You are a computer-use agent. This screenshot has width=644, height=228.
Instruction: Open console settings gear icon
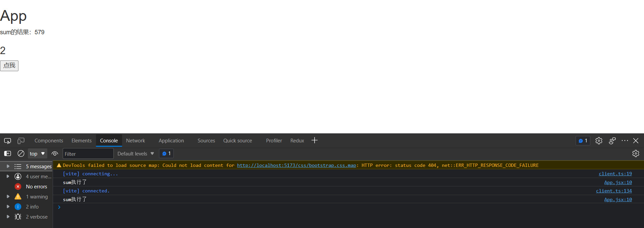636,153
